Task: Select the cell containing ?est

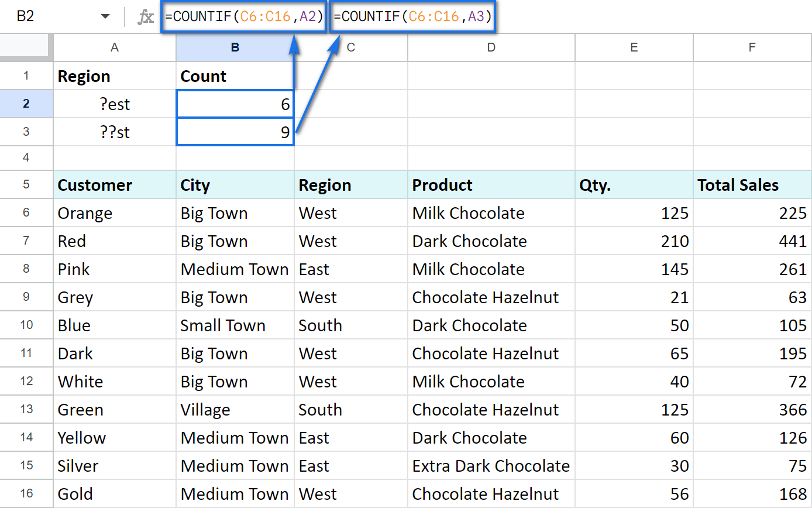Action: [x=114, y=104]
